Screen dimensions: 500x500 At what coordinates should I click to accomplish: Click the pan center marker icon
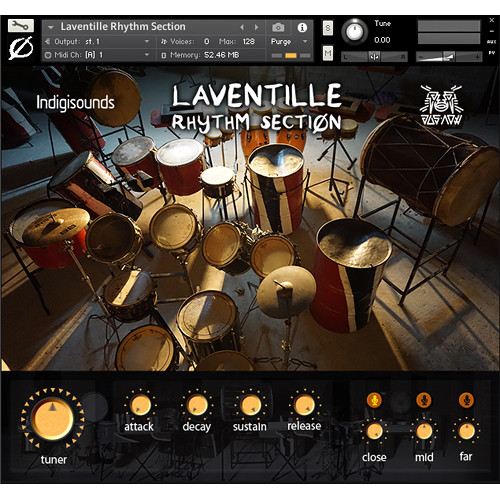[x=374, y=57]
